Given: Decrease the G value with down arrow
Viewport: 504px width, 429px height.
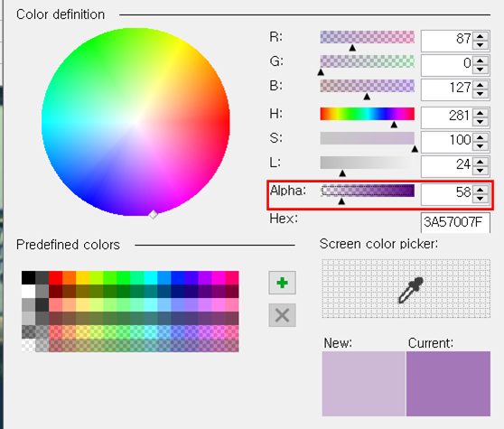Looking at the screenshot, I should pos(481,69).
